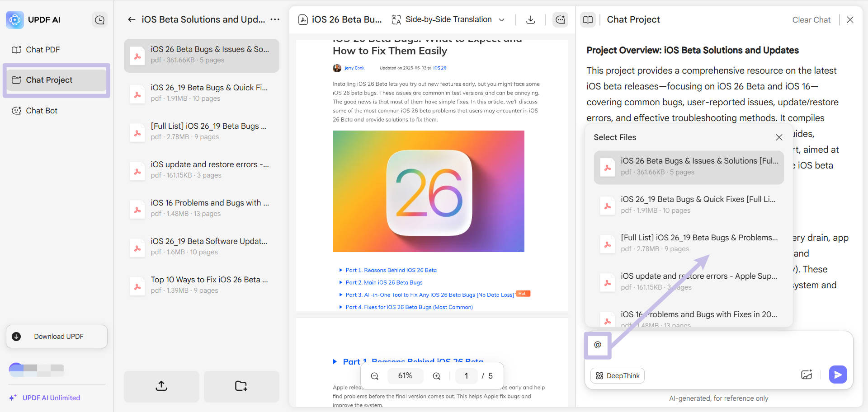Click the translation icon in toolbar

[396, 20]
